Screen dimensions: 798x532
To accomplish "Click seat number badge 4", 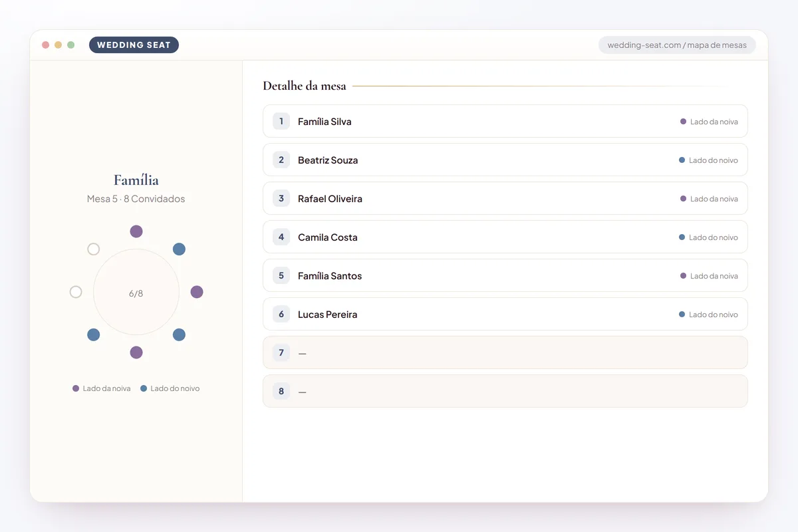I will click(x=281, y=237).
